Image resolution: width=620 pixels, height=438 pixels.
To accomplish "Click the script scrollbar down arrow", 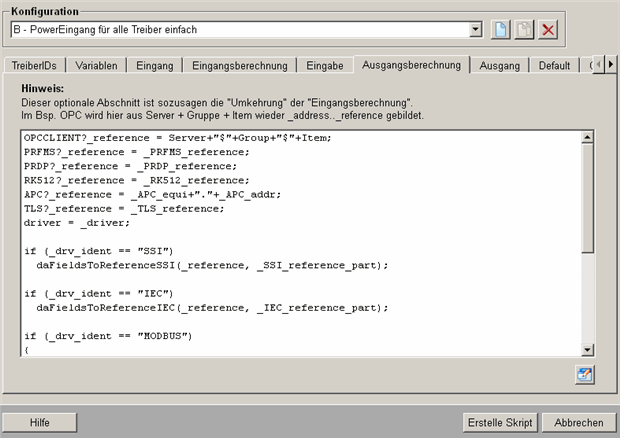I will (587, 350).
